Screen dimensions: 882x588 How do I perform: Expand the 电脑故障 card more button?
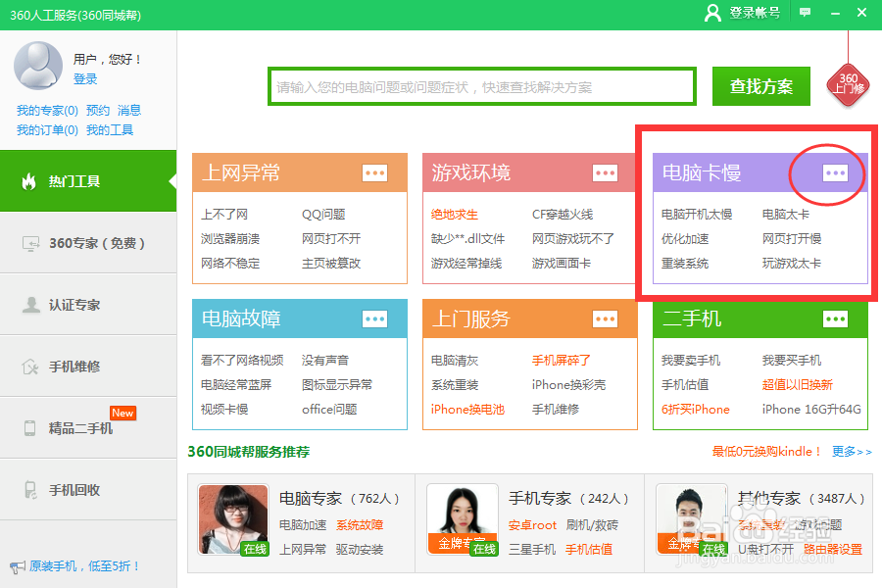(x=374, y=319)
